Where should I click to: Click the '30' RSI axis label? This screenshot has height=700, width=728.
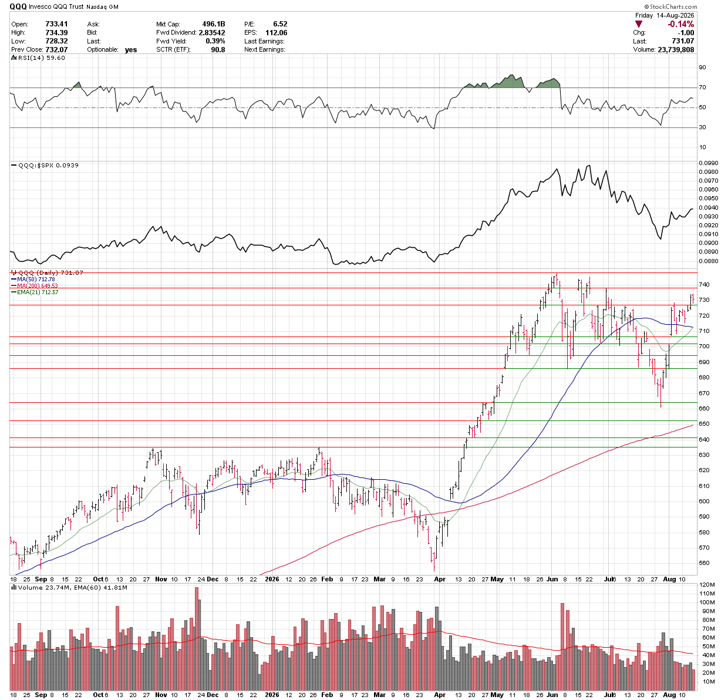(x=702, y=127)
